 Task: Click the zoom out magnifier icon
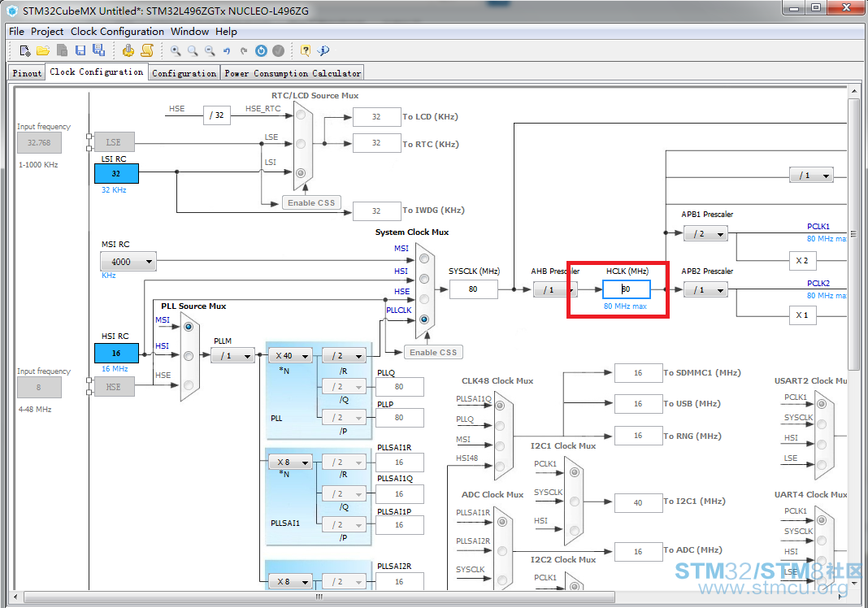pyautogui.click(x=210, y=51)
